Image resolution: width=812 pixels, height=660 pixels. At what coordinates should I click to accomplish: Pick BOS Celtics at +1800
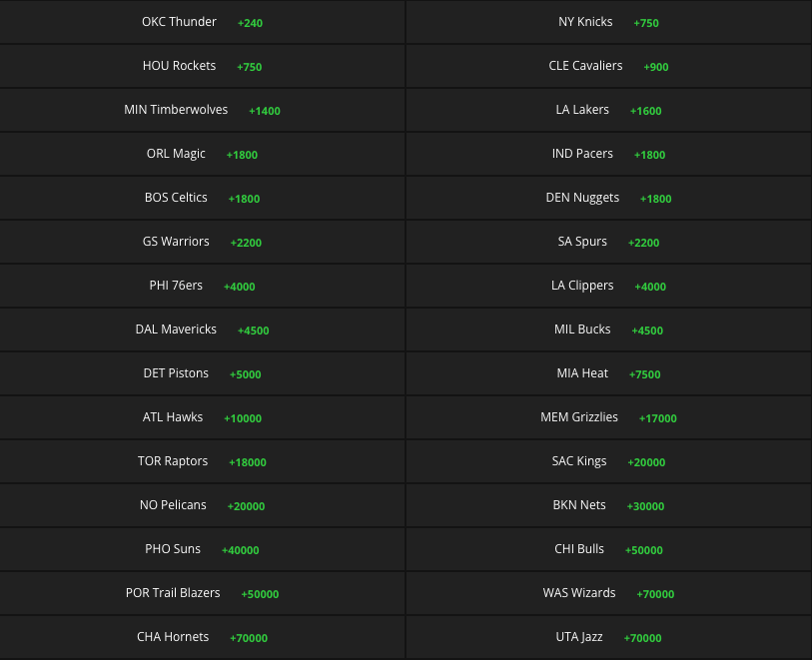[x=202, y=199]
